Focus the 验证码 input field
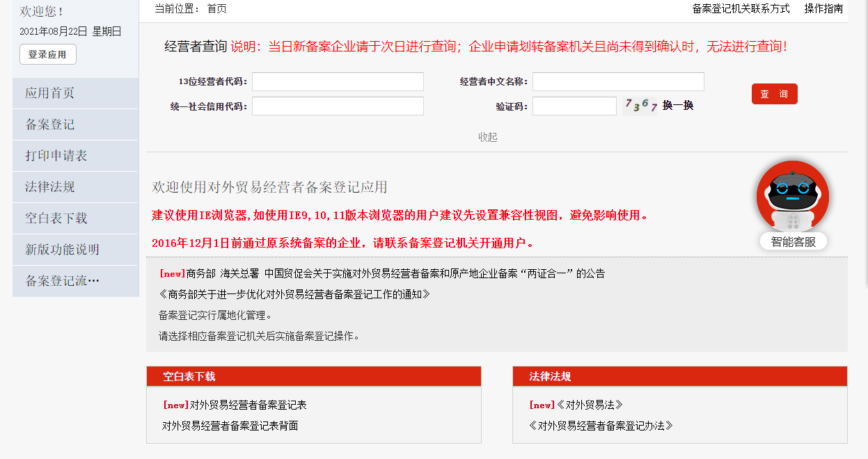The image size is (868, 459). pos(574,106)
